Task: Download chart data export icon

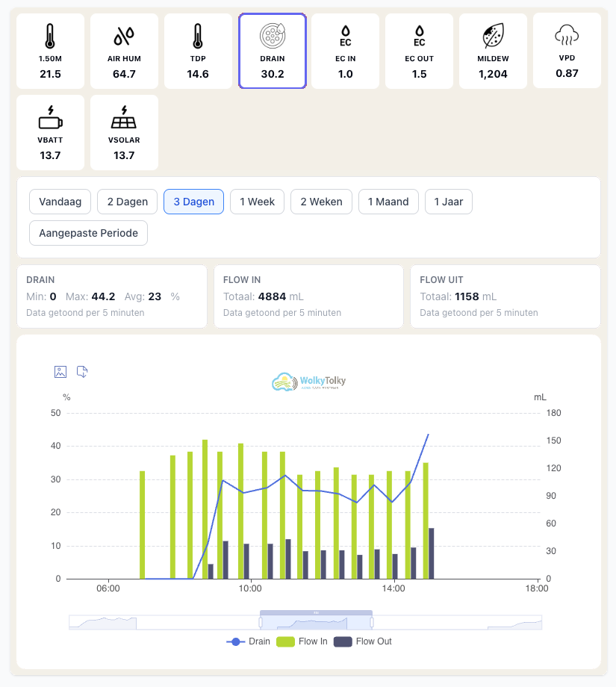Action: (82, 372)
